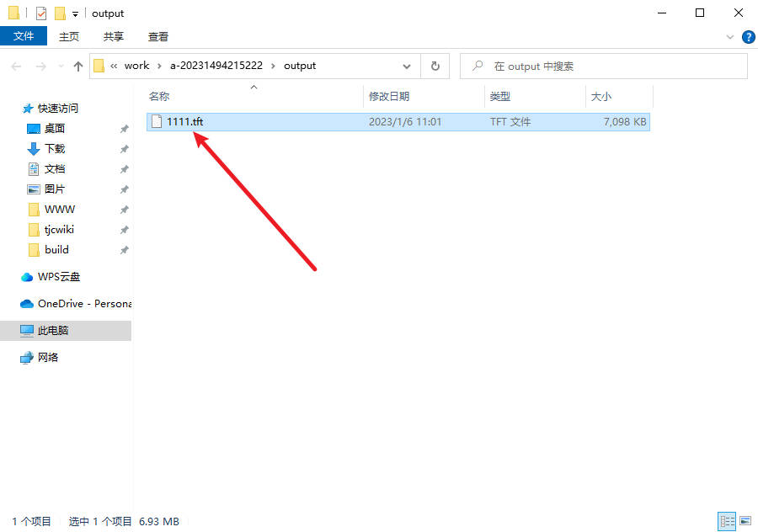Switch to details view layout
The image size is (758, 532).
[726, 522]
